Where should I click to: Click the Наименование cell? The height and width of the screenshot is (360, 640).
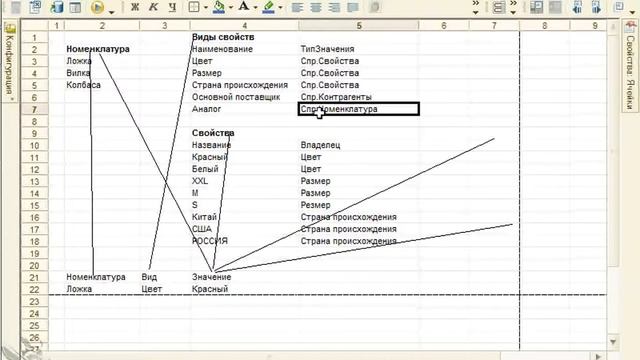pyautogui.click(x=222, y=49)
